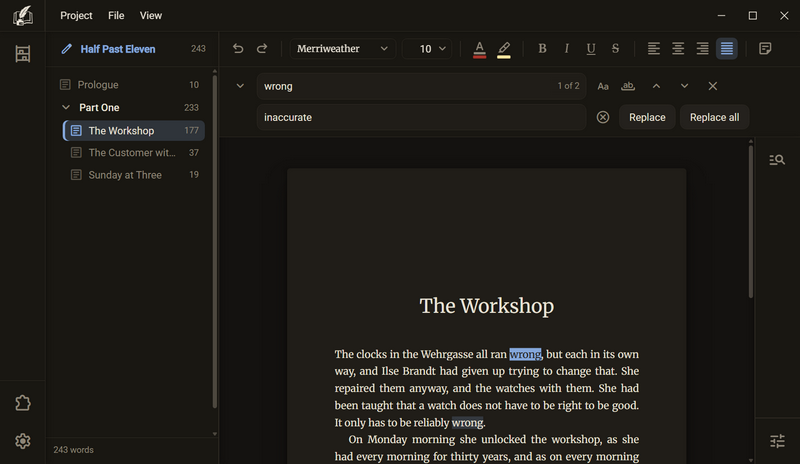The height and width of the screenshot is (464, 800).
Task: Collapse the Part One folder
Action: [66, 108]
